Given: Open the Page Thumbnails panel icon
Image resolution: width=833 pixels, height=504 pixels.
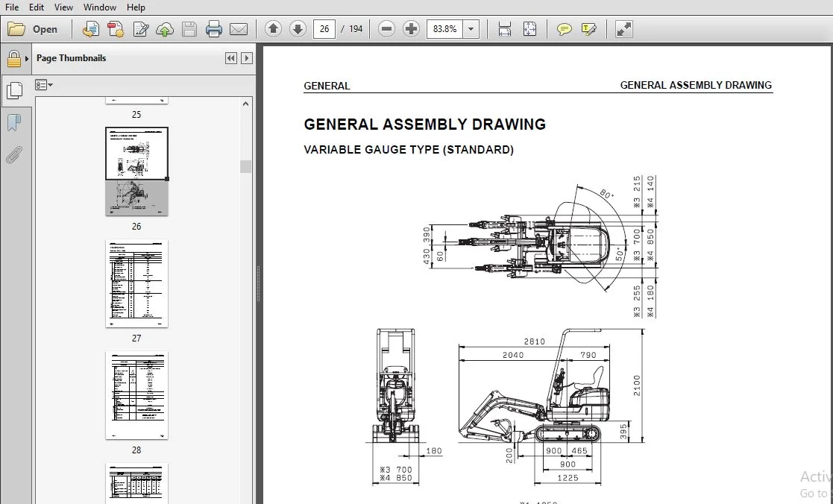Looking at the screenshot, I should (14, 90).
